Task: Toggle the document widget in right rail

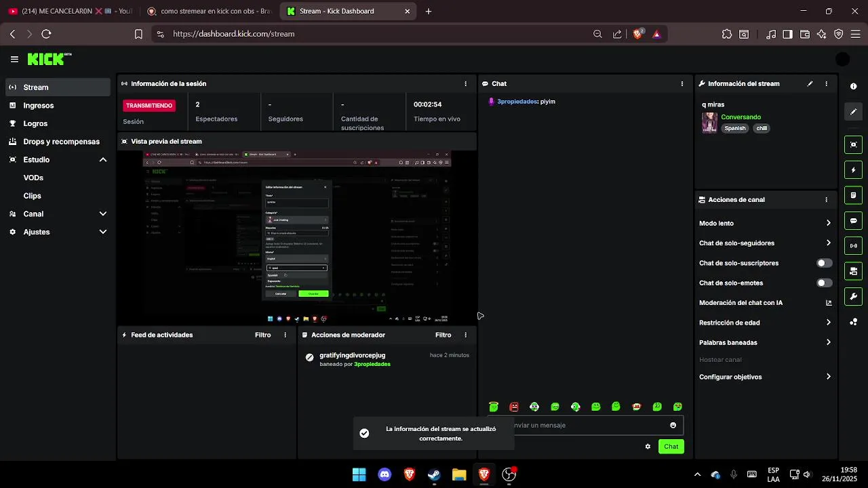Action: [853, 195]
